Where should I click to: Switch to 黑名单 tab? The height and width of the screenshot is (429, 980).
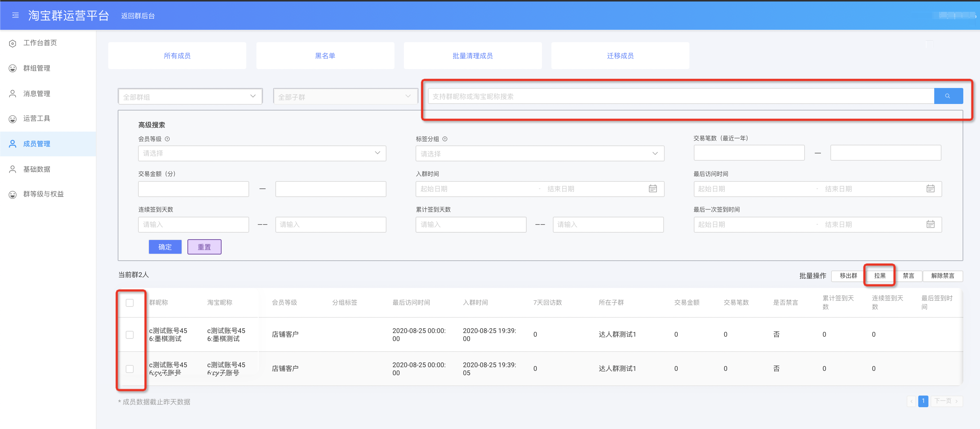pos(325,56)
